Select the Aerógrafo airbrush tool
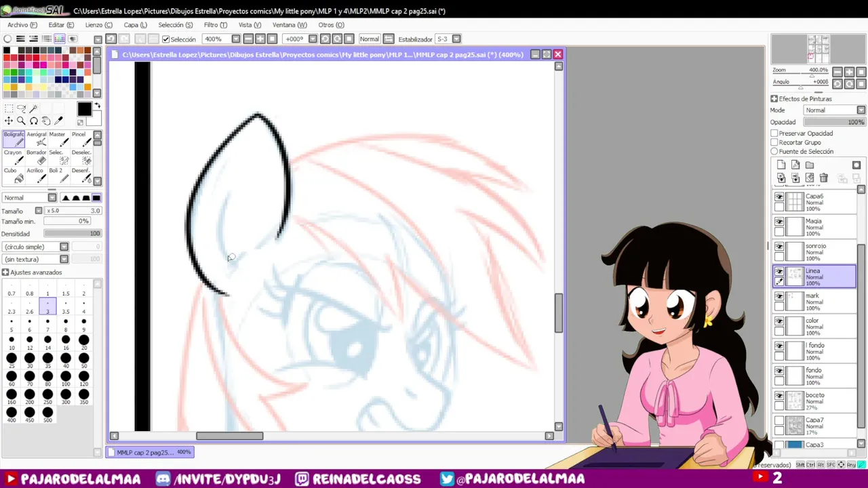 tap(36, 139)
